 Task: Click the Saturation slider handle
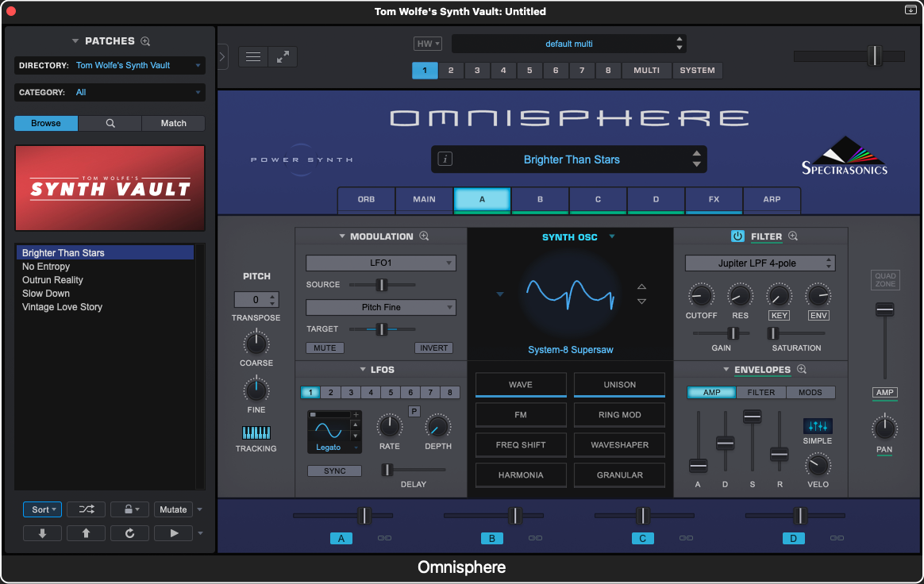[772, 333]
